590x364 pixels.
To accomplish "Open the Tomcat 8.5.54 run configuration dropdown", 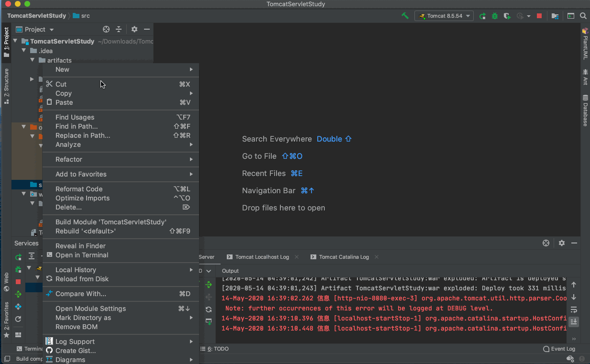I will coord(444,16).
